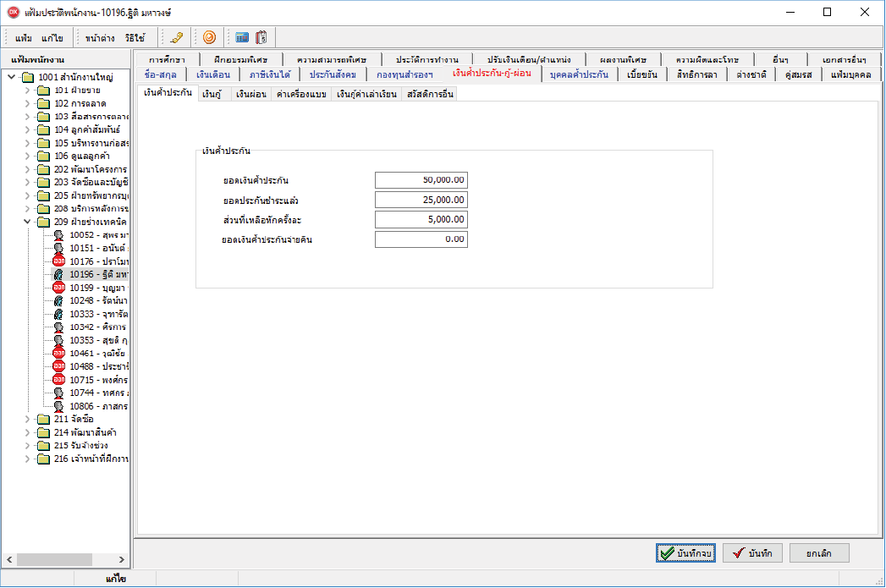The height and width of the screenshot is (588, 886).
Task: Click the บันทึก button
Action: 752,553
